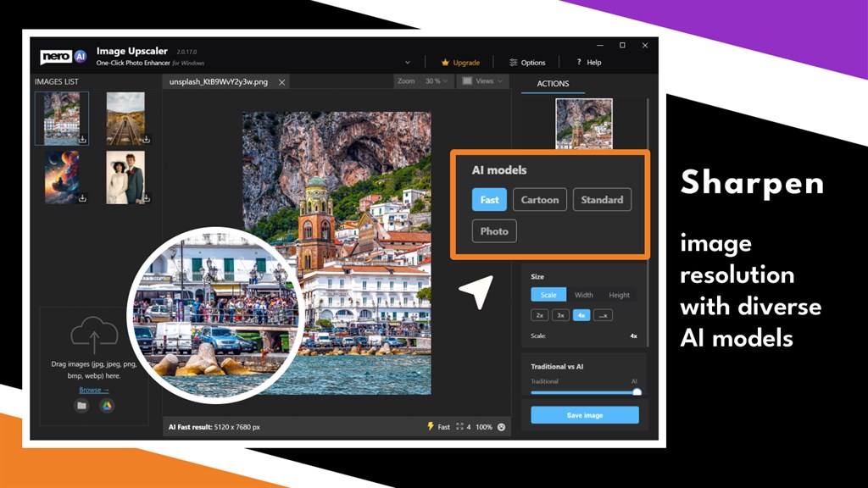This screenshot has width=868, height=488.
Task: Select the Cartoon AI model
Action: (x=540, y=200)
